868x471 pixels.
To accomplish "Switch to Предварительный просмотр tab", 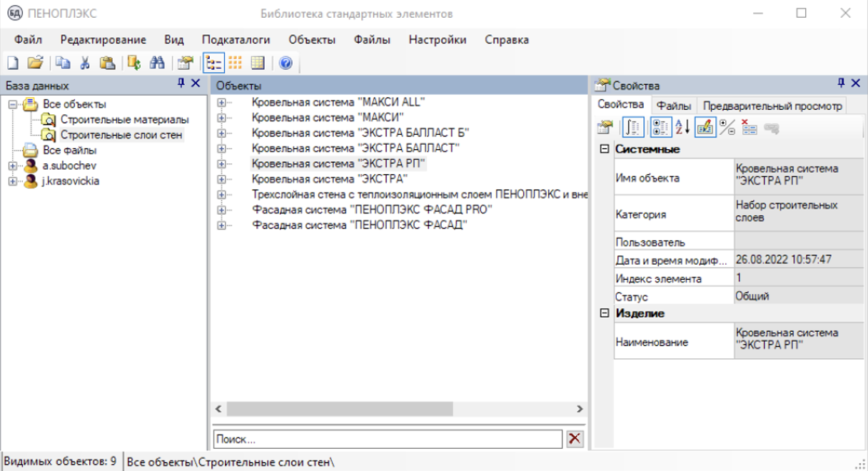I will pyautogui.click(x=772, y=106).
